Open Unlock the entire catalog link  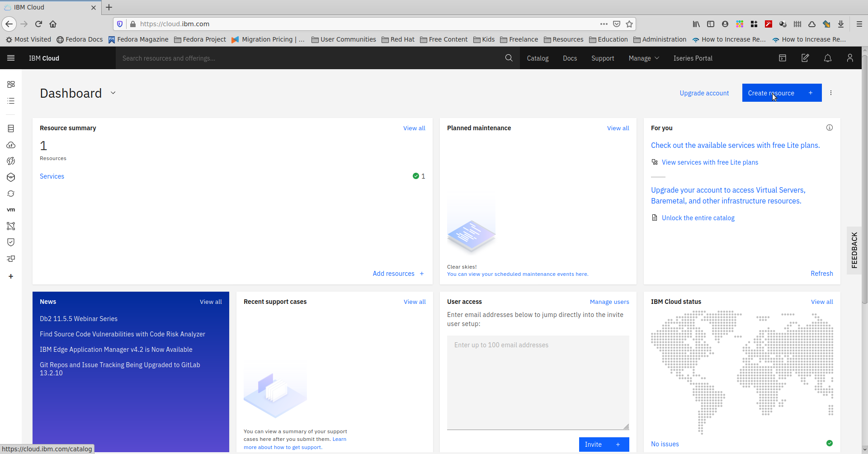(698, 218)
